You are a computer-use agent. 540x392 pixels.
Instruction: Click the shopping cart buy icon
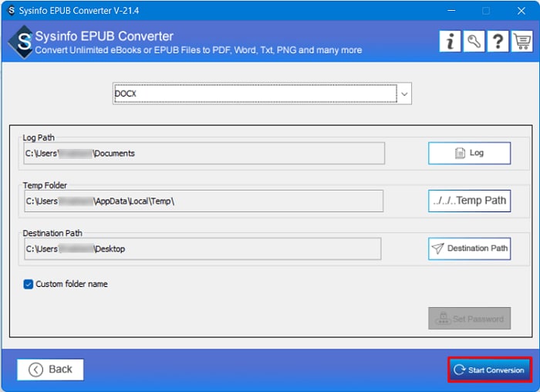click(522, 42)
